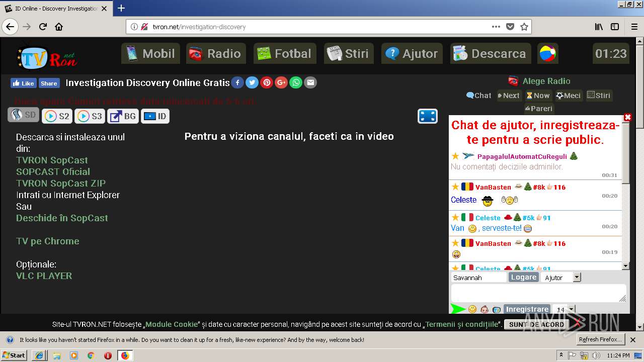644x362 pixels.
Task: Share page via Google Plus icon
Action: pos(281,82)
